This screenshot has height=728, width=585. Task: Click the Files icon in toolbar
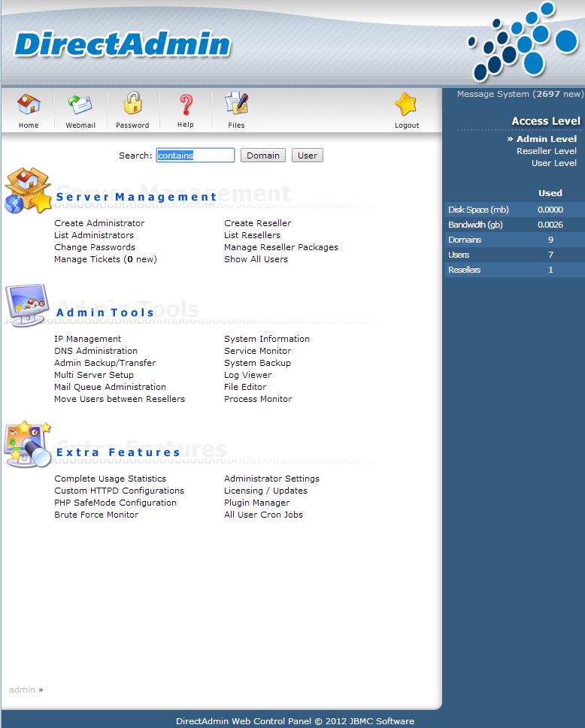237,103
